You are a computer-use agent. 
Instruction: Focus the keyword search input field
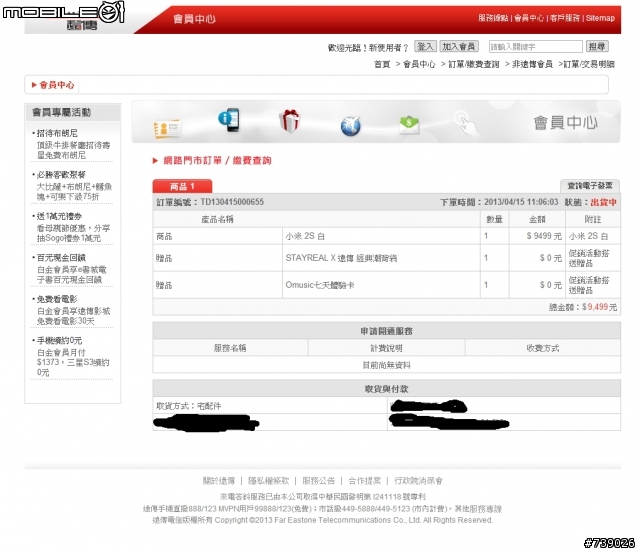pyautogui.click(x=536, y=47)
